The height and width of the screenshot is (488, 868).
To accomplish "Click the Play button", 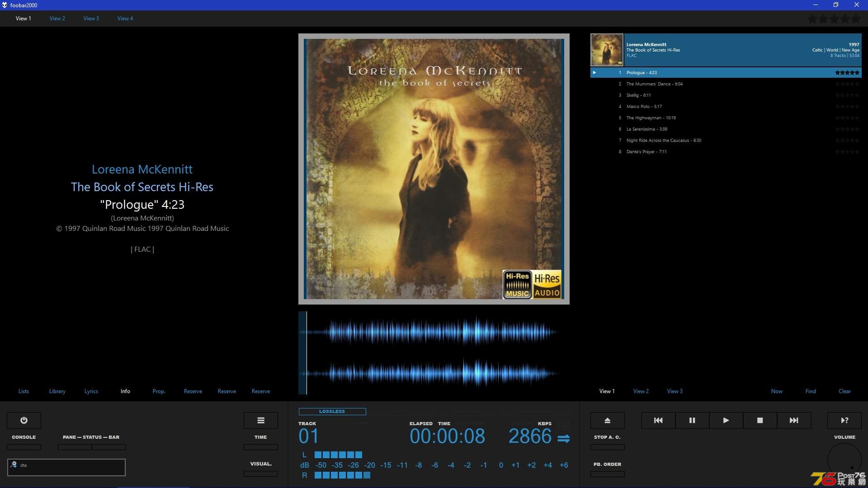I will (726, 420).
